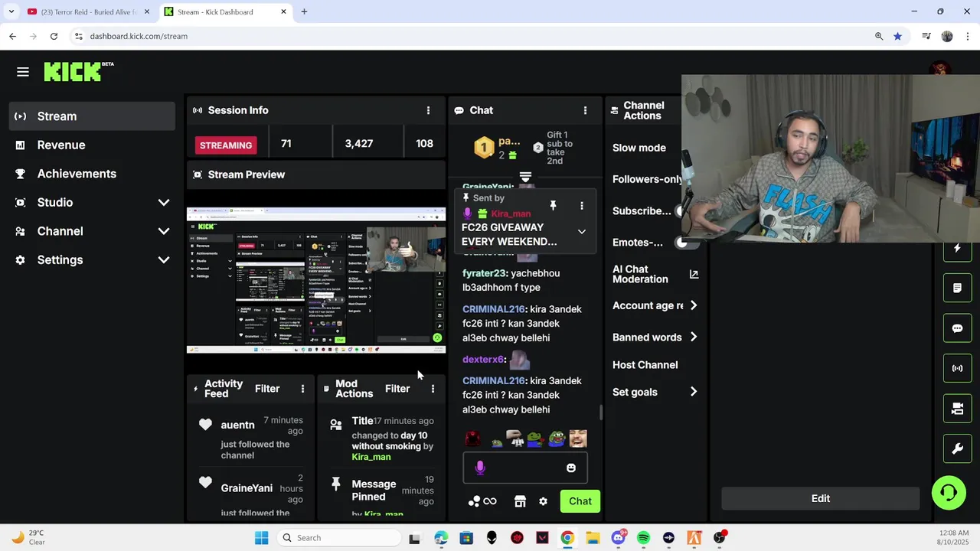Click the chat scrollbar
Screen dimensions: 980x551
601,412
